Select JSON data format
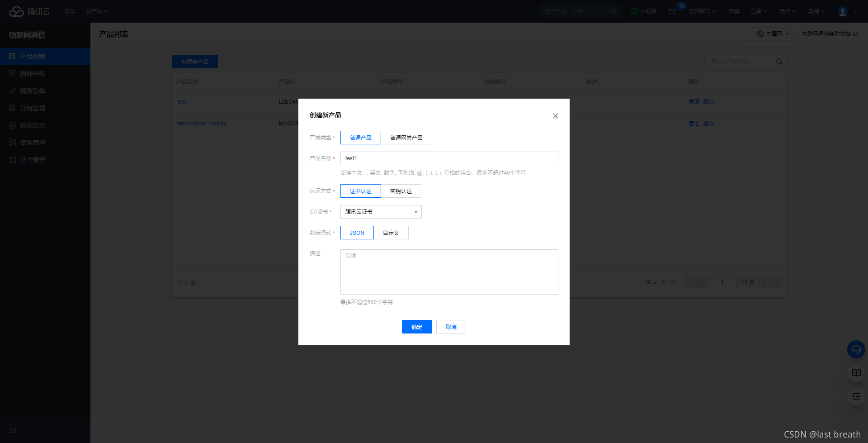This screenshot has height=443, width=868. tap(357, 233)
